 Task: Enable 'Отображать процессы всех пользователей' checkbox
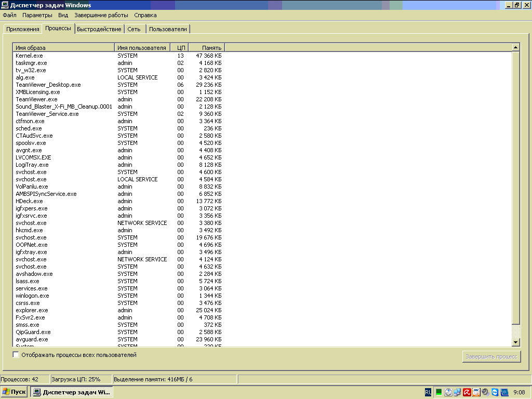[x=16, y=355]
